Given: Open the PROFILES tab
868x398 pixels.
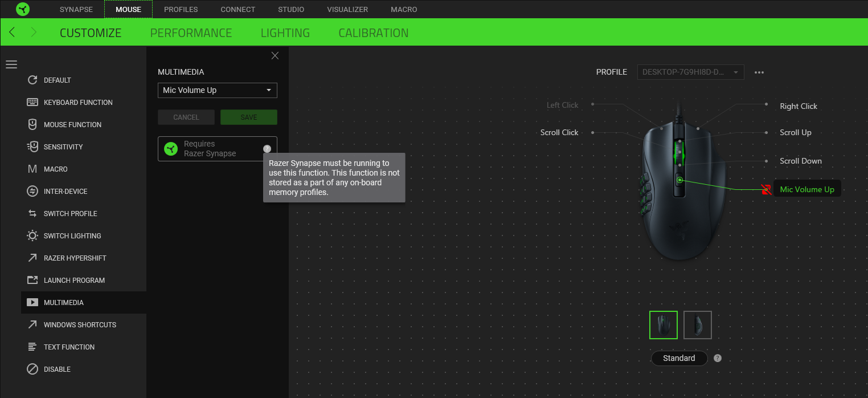Looking at the screenshot, I should tap(181, 9).
